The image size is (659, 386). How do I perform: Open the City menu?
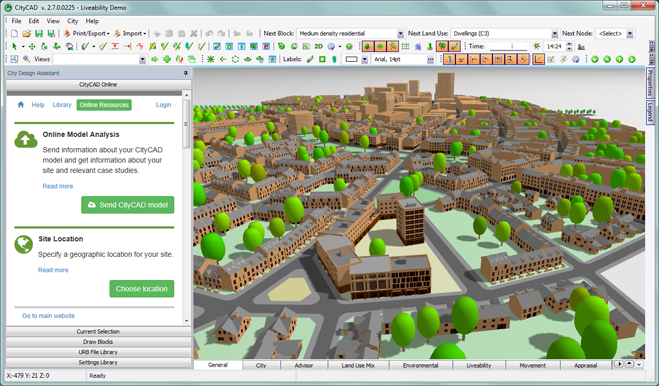pyautogui.click(x=73, y=21)
